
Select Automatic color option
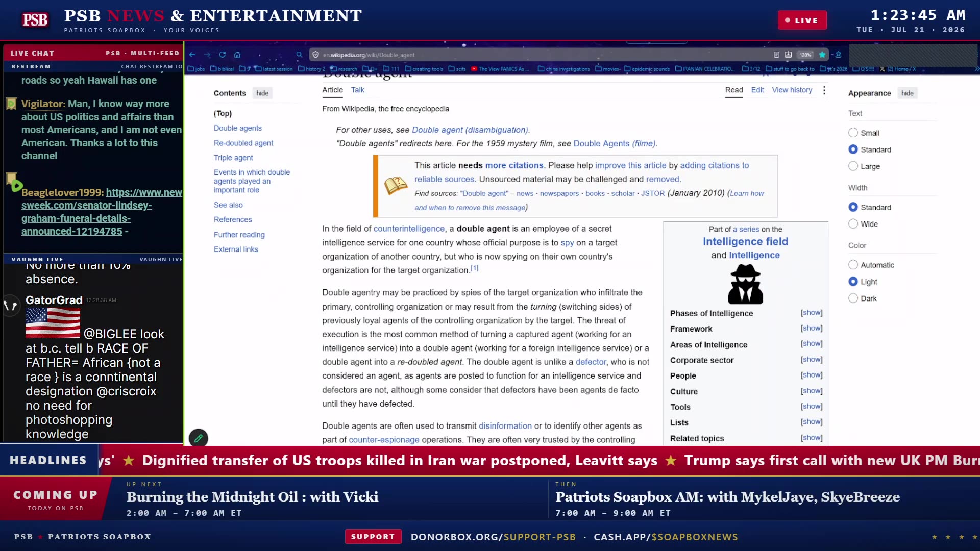pyautogui.click(x=853, y=265)
